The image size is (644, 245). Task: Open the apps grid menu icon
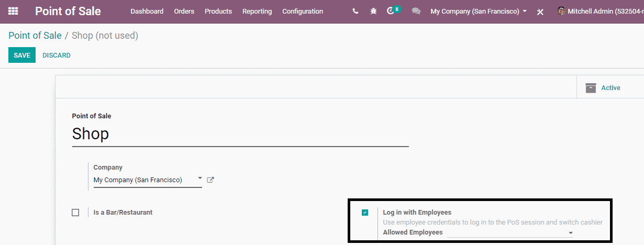[x=13, y=11]
